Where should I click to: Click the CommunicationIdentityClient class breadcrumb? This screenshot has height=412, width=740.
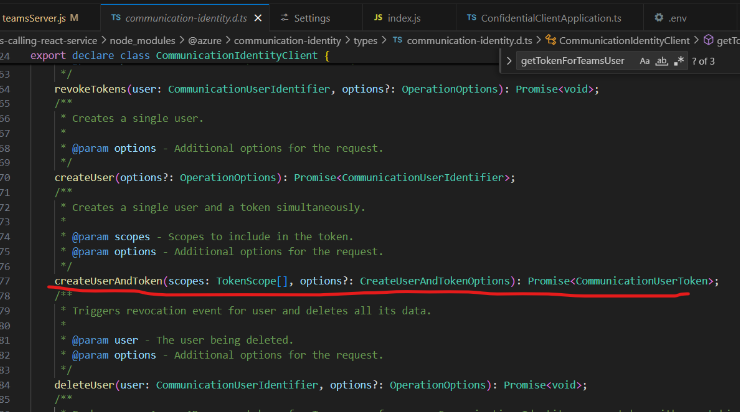(624, 41)
